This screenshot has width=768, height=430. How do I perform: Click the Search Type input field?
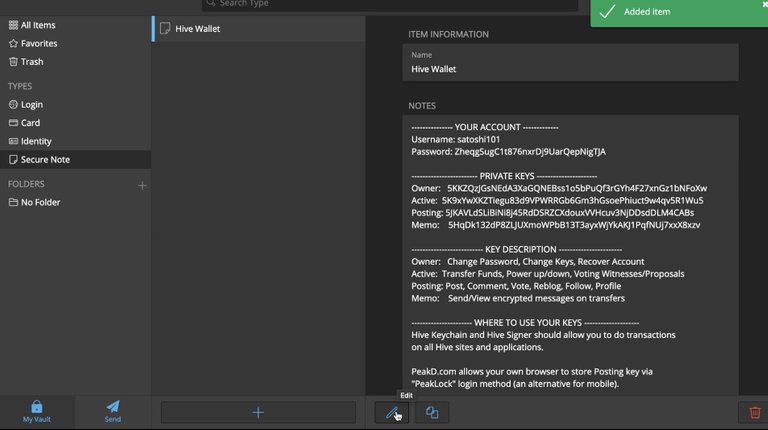390,4
